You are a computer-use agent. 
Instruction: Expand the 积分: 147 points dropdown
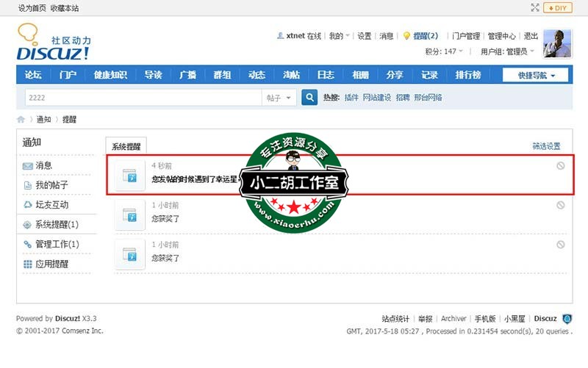pos(445,51)
